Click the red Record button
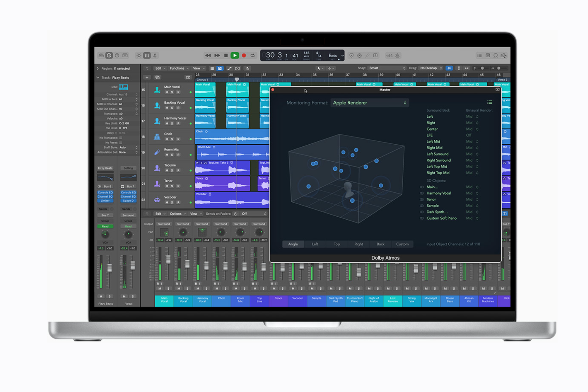The image size is (588, 392). [244, 55]
